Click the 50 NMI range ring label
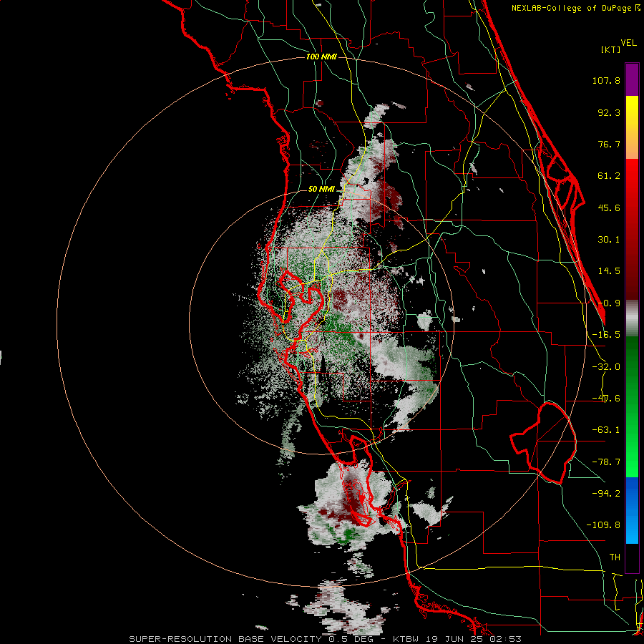The width and height of the screenshot is (644, 644). pos(321,189)
